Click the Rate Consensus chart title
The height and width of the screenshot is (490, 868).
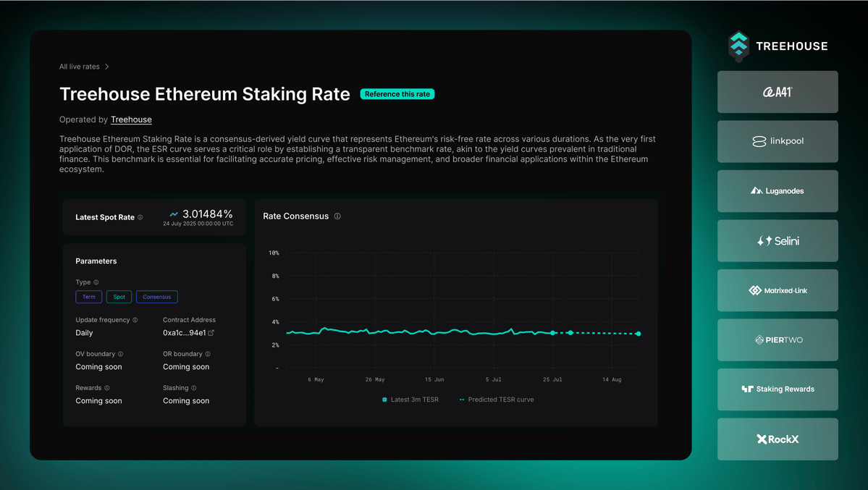click(x=295, y=216)
